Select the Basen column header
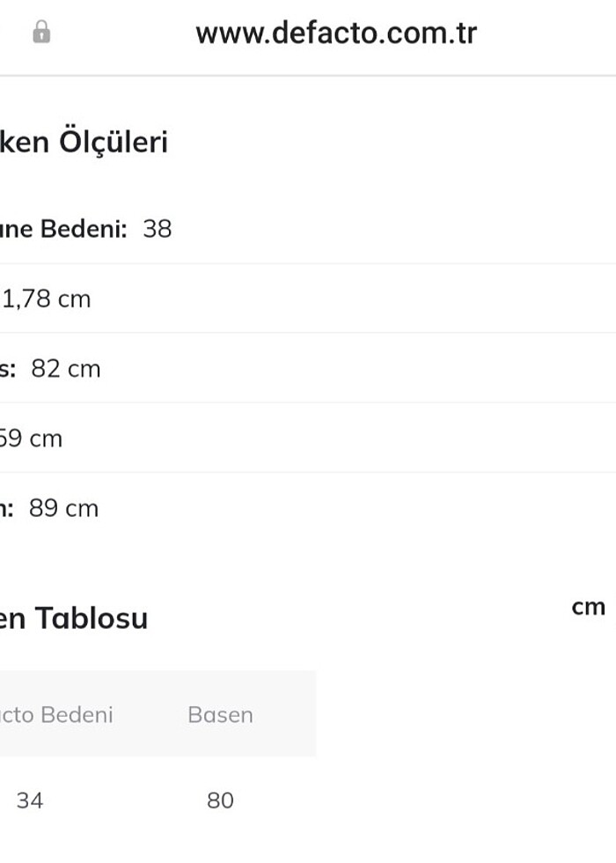The height and width of the screenshot is (863, 616). coord(221,715)
